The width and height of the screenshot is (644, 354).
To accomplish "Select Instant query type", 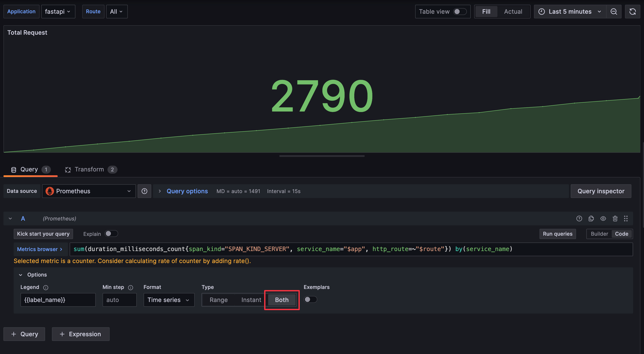I will click(x=251, y=300).
